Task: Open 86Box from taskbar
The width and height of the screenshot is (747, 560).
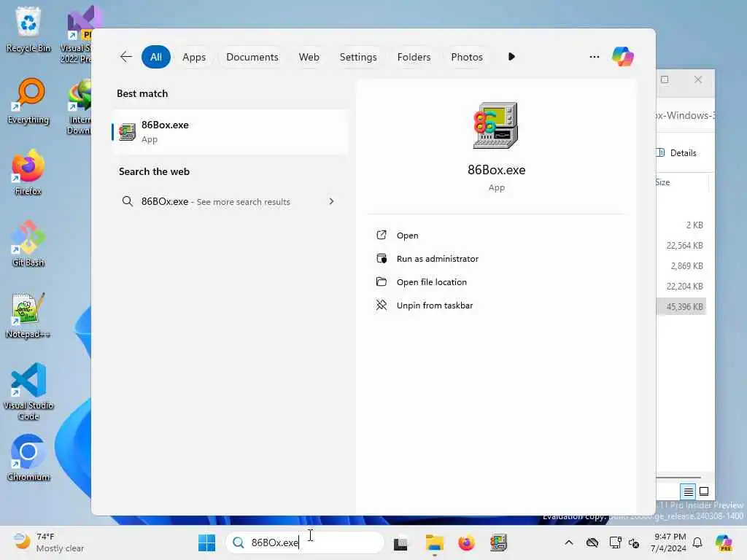Action: 498,542
